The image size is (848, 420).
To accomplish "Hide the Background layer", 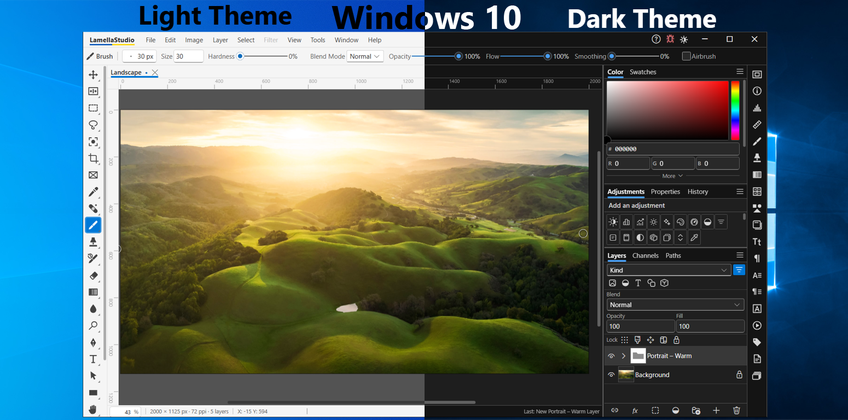I will click(x=612, y=375).
